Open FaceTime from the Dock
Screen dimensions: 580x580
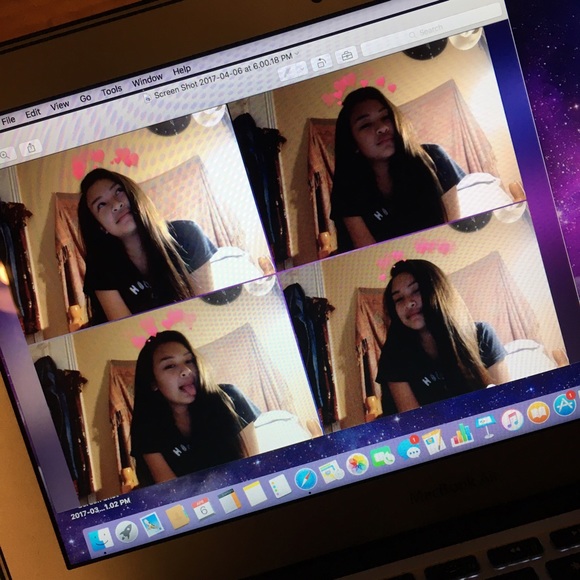pos(382,457)
